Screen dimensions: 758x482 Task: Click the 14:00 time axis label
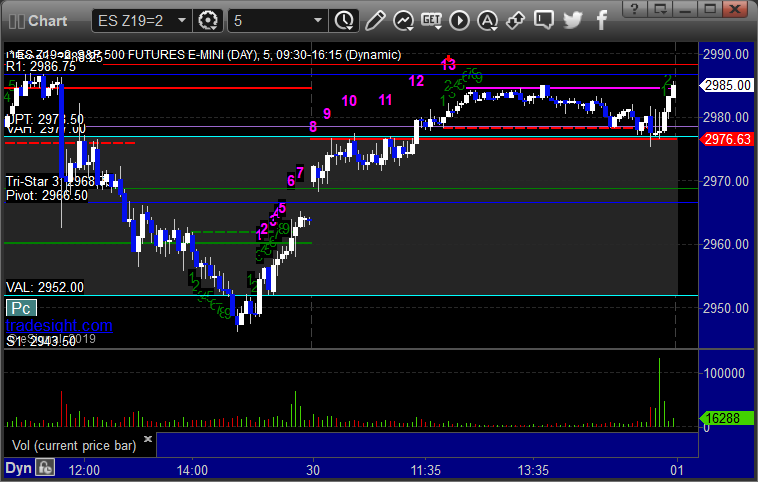click(x=192, y=470)
